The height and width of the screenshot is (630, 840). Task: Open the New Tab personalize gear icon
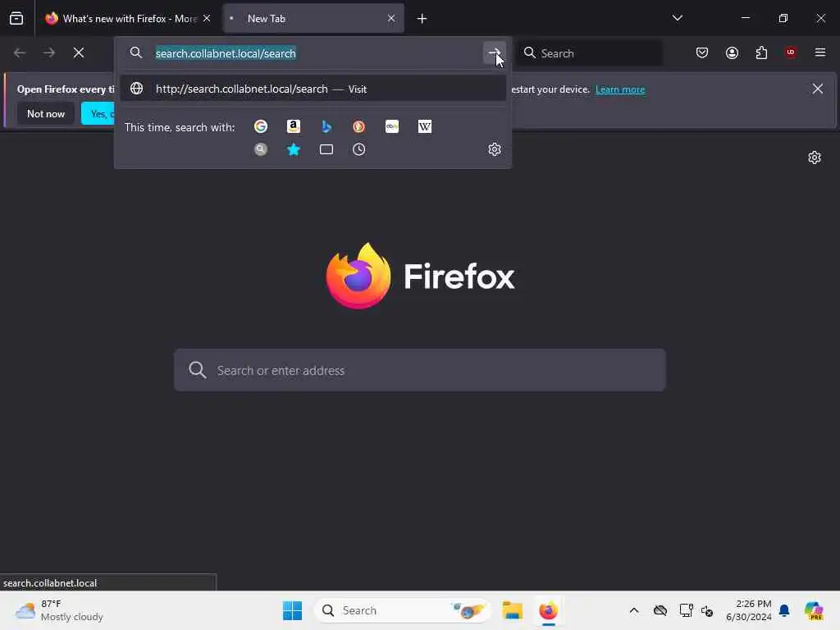(x=815, y=157)
